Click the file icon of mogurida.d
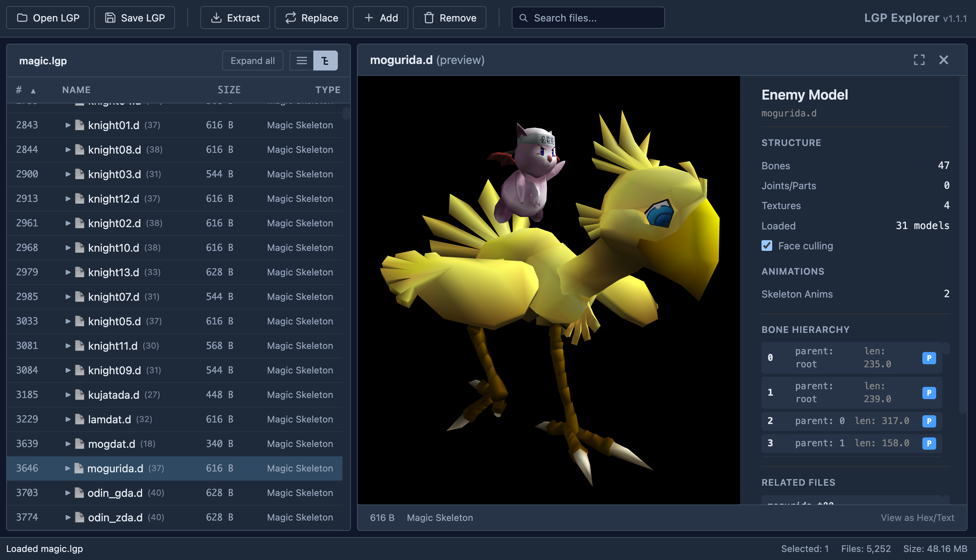Image resolution: width=976 pixels, height=560 pixels. click(x=79, y=468)
